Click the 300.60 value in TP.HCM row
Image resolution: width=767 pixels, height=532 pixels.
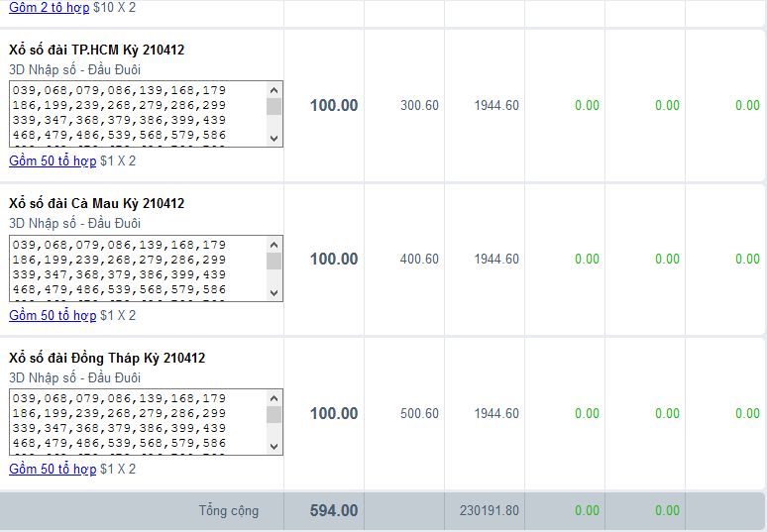click(419, 105)
